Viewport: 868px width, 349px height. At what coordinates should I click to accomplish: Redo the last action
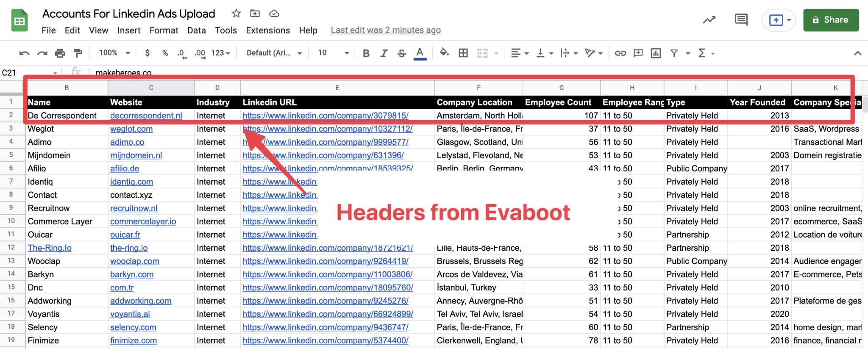click(42, 53)
